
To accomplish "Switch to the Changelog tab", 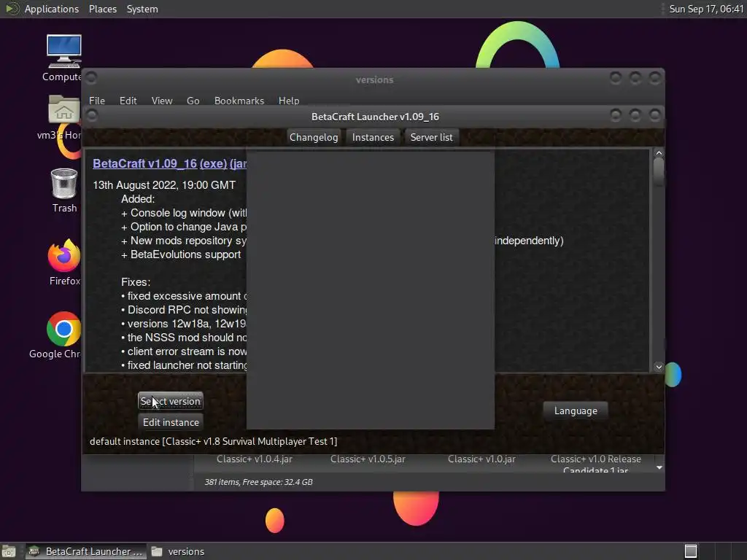I will 314,137.
